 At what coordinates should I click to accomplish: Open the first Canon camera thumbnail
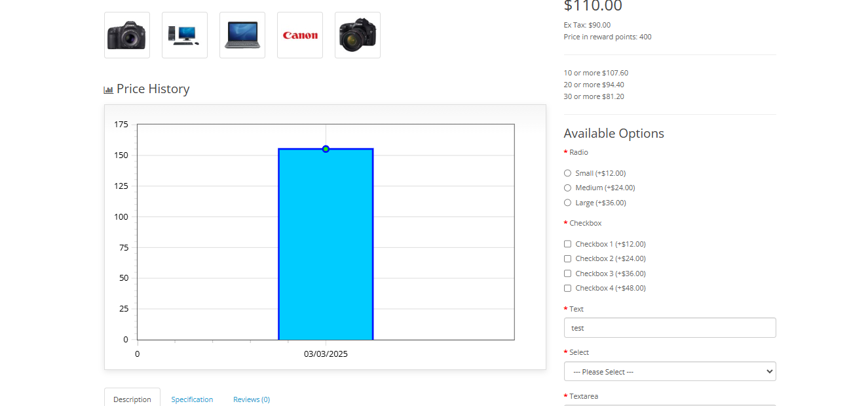point(127,35)
